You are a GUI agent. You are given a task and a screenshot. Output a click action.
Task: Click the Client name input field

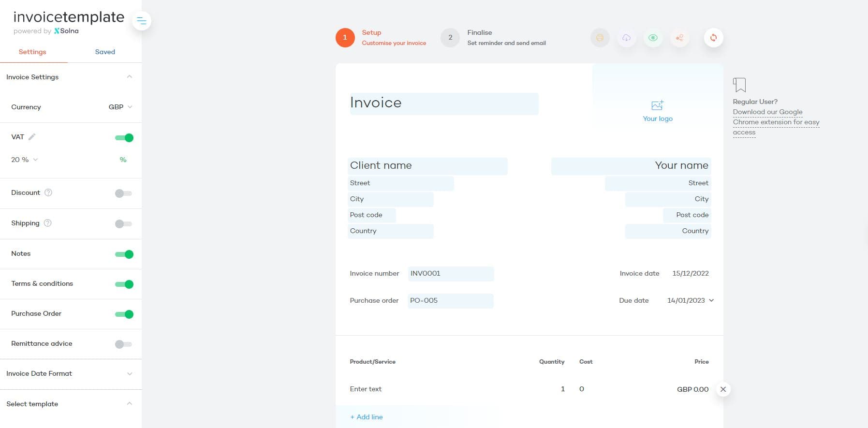[x=427, y=165]
